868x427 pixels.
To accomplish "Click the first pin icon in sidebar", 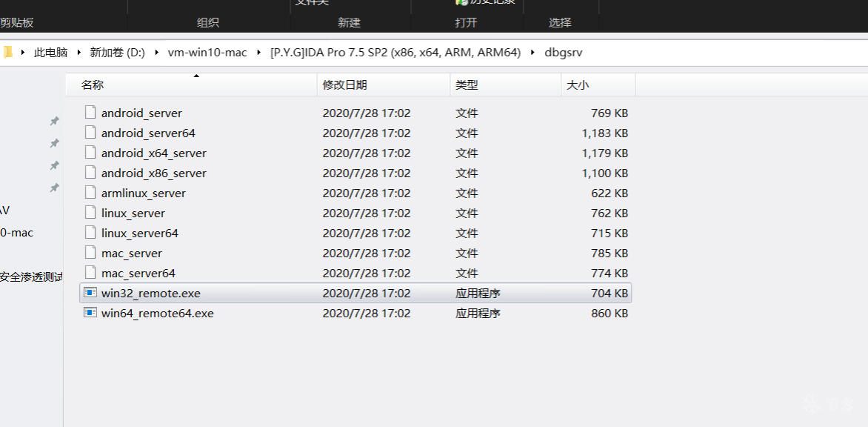I will [54, 121].
